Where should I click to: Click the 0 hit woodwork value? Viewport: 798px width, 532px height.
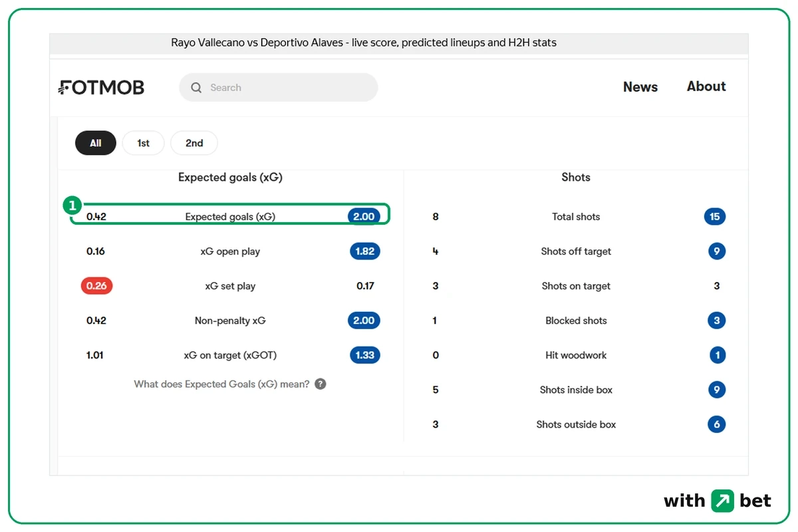(x=436, y=355)
